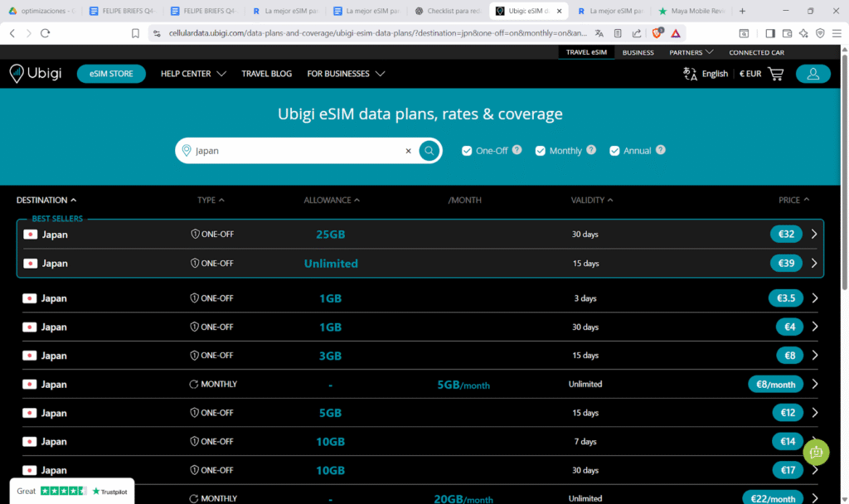
Task: Click the language translate icon near English
Action: (690, 74)
